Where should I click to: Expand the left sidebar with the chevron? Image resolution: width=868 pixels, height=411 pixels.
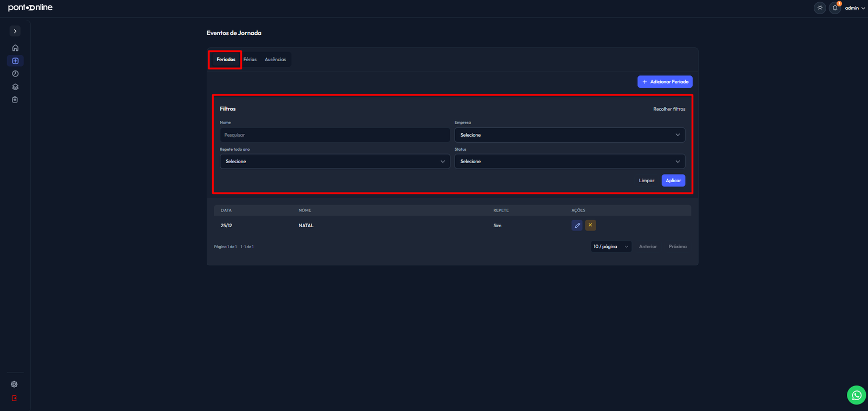point(15,31)
